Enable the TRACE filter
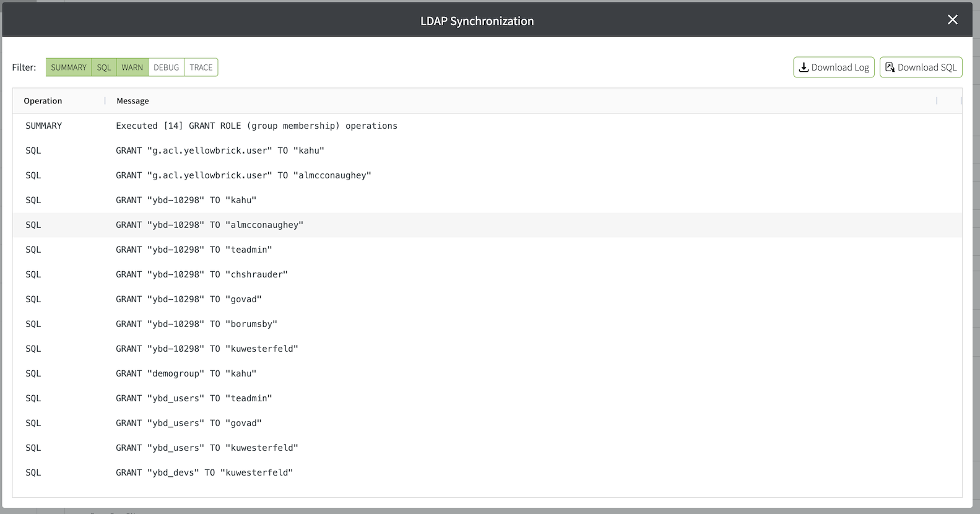 201,68
